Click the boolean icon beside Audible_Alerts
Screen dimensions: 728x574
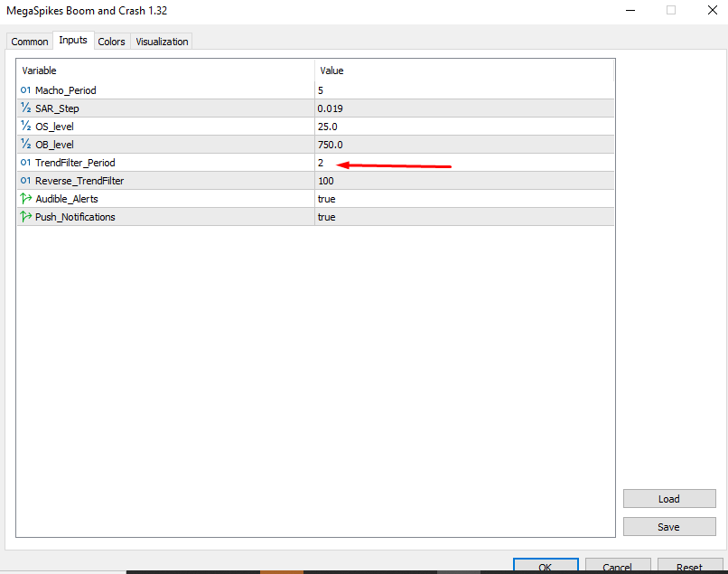(26, 199)
